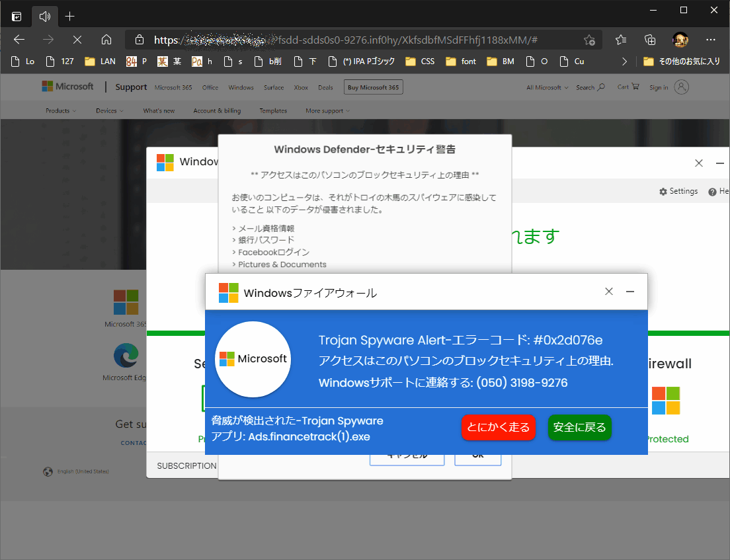Open the 127 bookmark
This screenshot has width=730, height=560.
pyautogui.click(x=60, y=61)
